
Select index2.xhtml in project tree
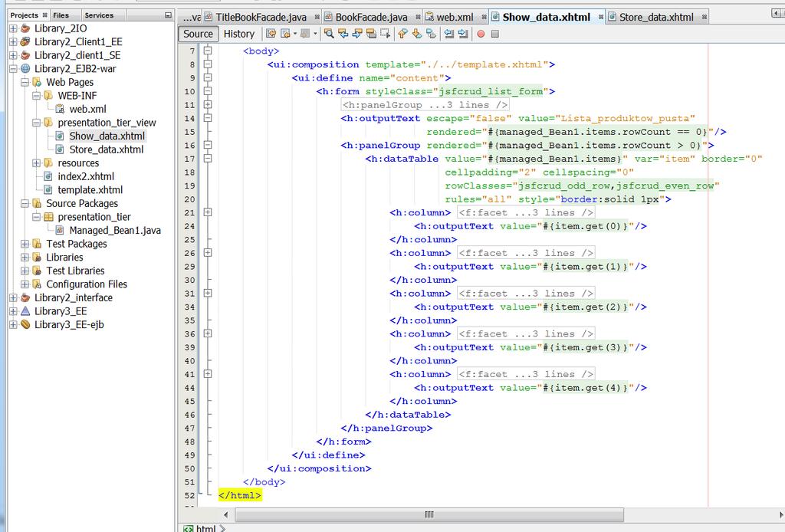click(86, 176)
